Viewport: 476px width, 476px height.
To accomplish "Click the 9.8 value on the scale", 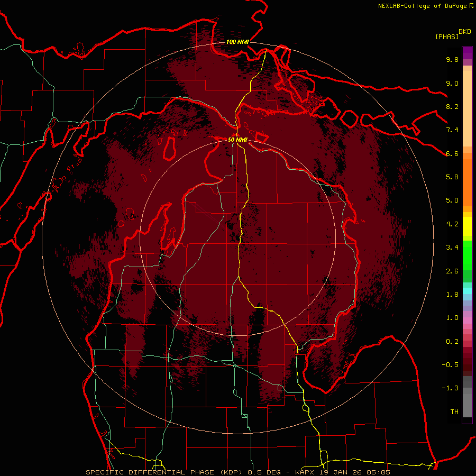I will coord(452,59).
